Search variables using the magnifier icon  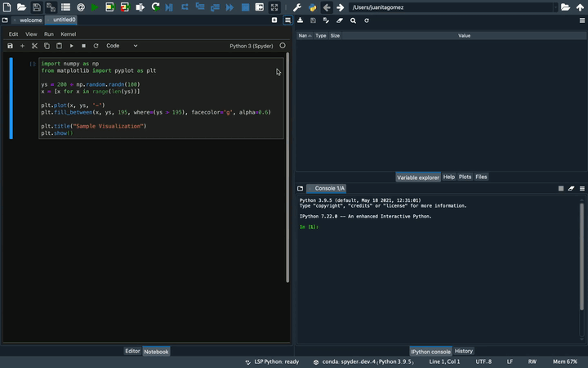pos(353,20)
